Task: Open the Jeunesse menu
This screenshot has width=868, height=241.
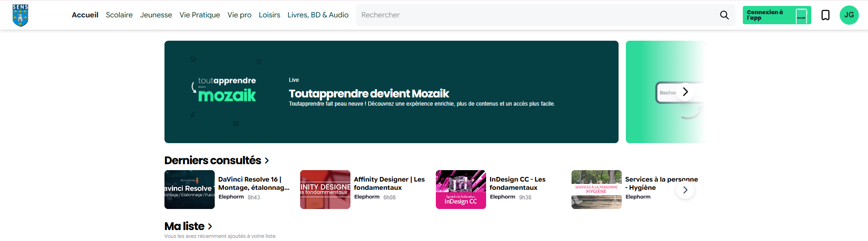Action: point(156,15)
